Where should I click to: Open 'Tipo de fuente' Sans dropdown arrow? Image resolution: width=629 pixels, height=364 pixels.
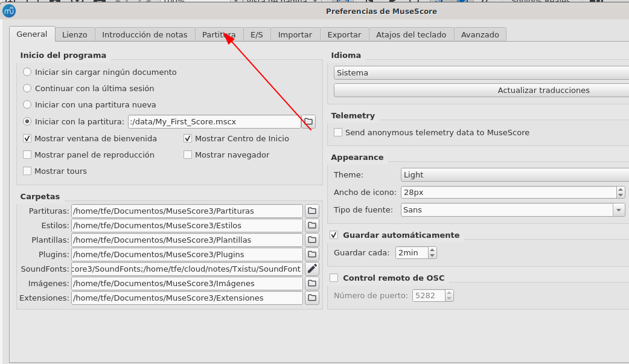[x=619, y=210]
